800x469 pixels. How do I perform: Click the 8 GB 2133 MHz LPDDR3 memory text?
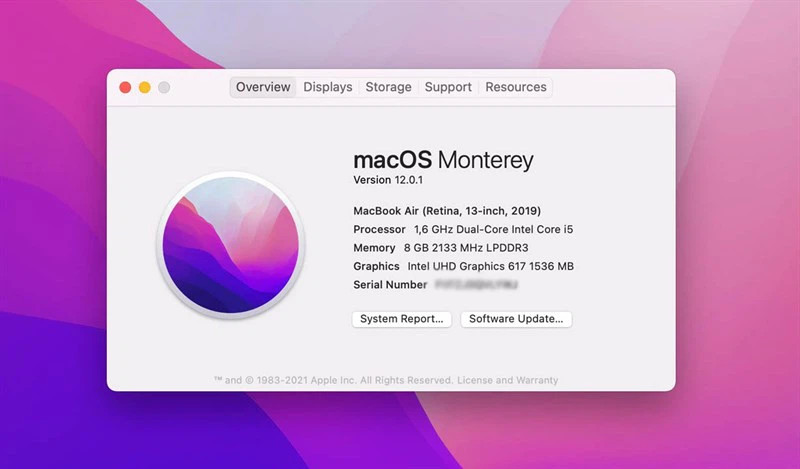pos(466,248)
